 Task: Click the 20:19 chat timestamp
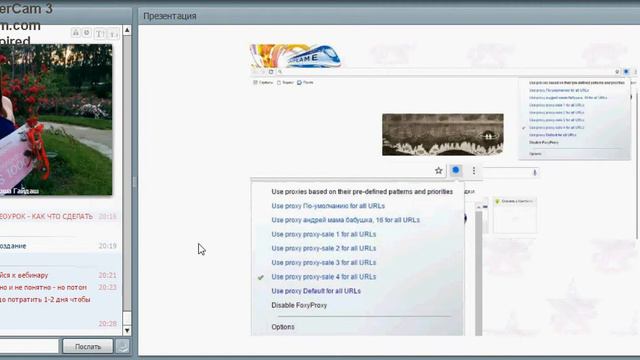point(107,246)
